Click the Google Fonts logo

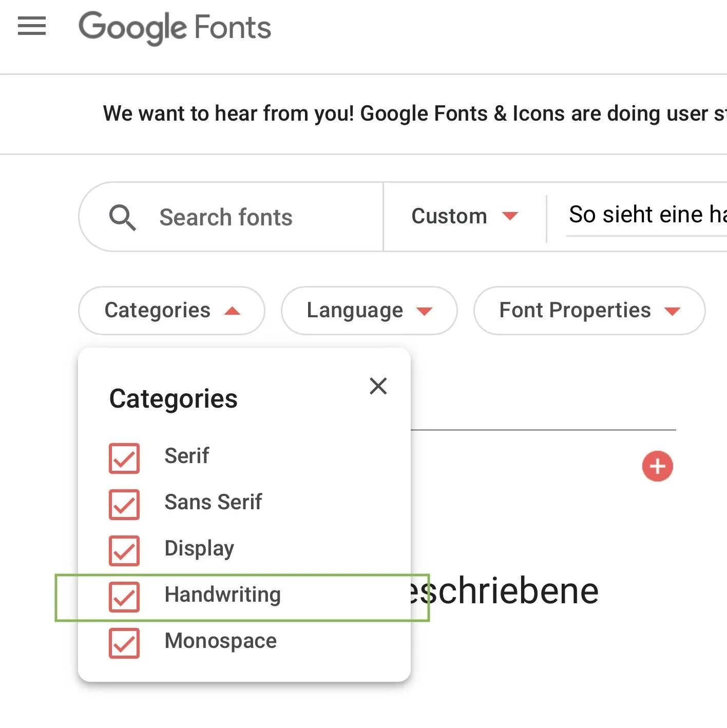tap(175, 28)
